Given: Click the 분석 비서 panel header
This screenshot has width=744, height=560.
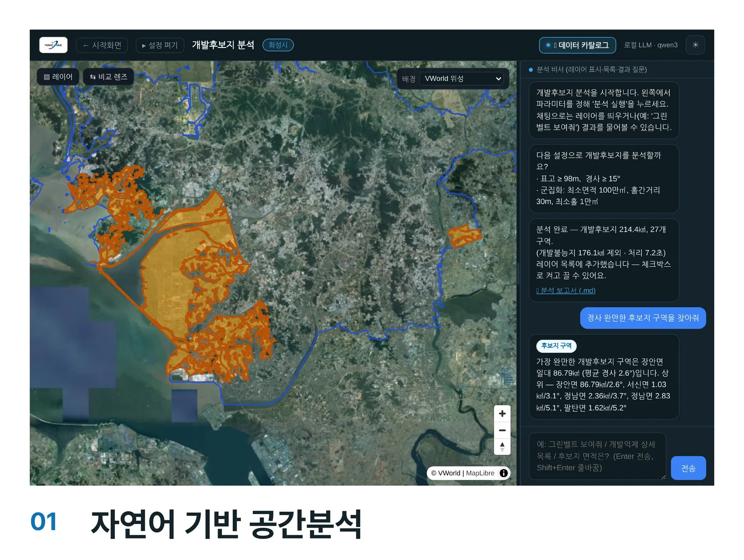Looking at the screenshot, I should click(591, 69).
